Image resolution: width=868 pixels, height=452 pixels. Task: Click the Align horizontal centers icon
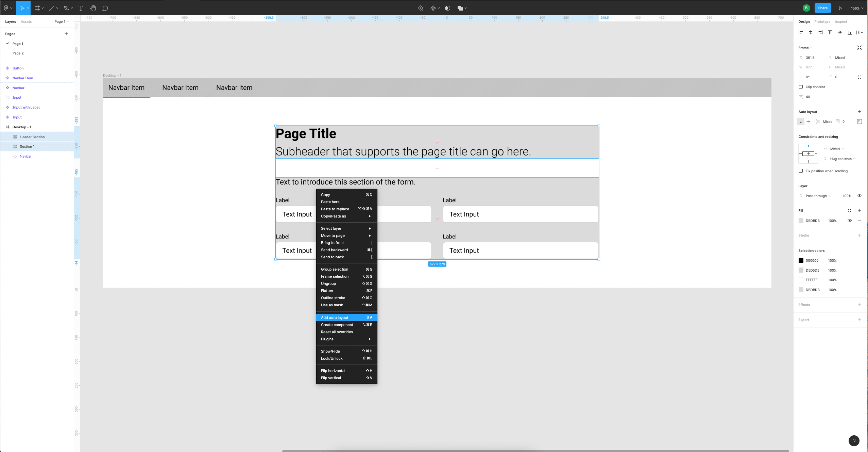pyautogui.click(x=811, y=32)
